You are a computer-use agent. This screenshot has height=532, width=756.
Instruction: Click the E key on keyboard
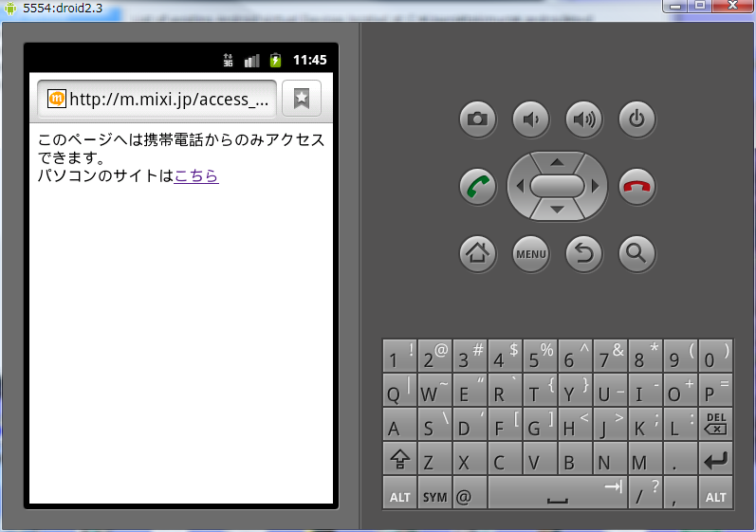[470, 390]
